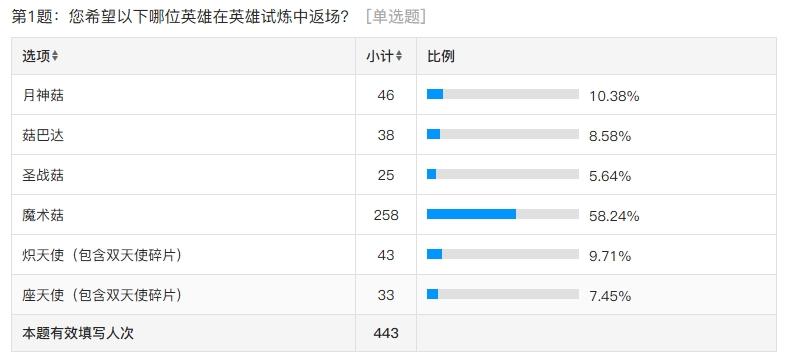795x361 pixels.
Task: Click the count 258 for 魔术菇
Action: [x=386, y=215]
